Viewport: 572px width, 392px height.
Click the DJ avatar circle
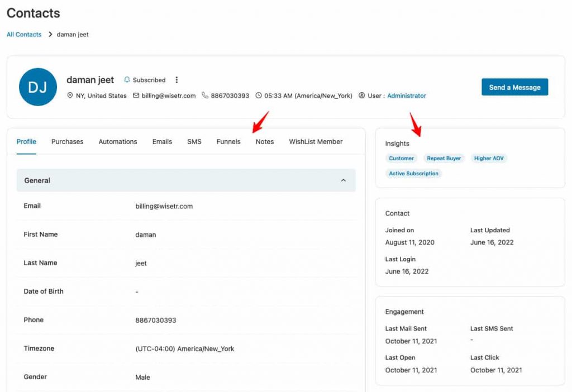pos(38,87)
